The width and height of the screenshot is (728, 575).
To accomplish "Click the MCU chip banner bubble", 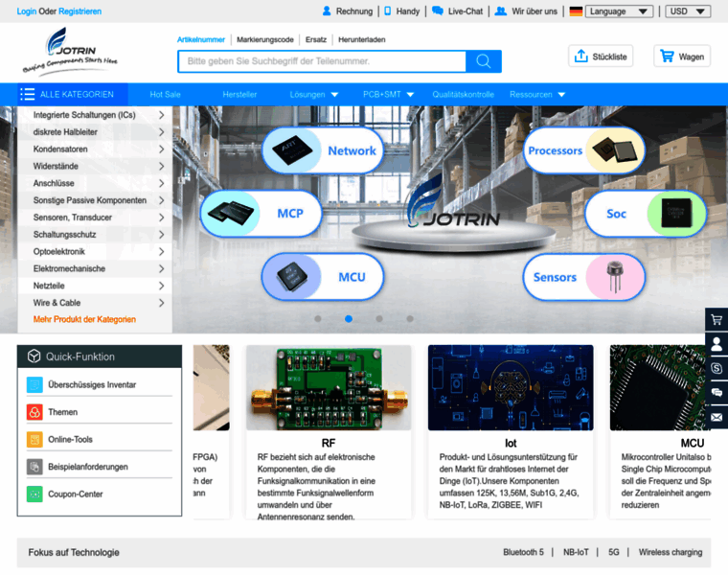I will [323, 277].
